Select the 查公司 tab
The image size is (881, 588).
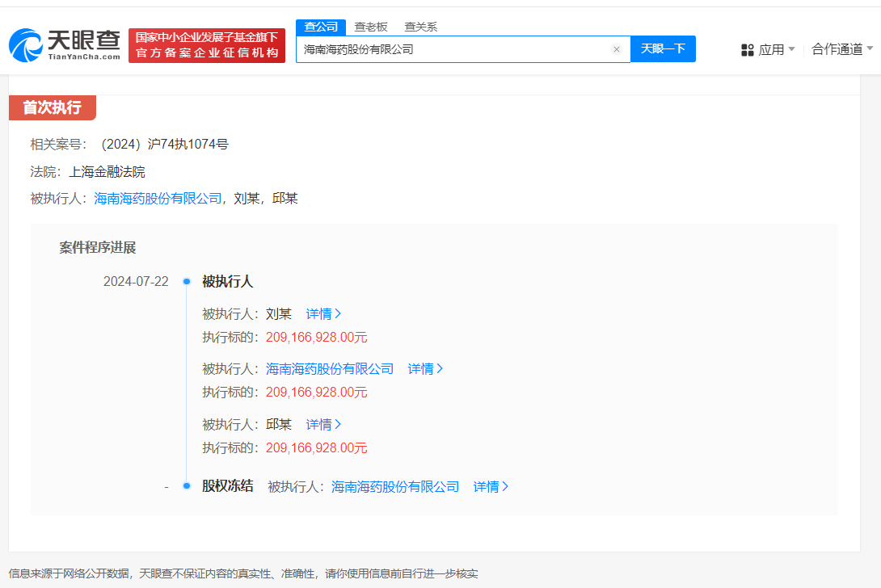pos(321,27)
